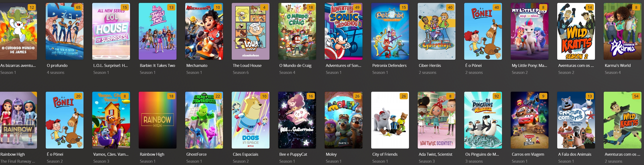Open the Moley poster thumbnail
The image size is (644, 165).
point(344,120)
